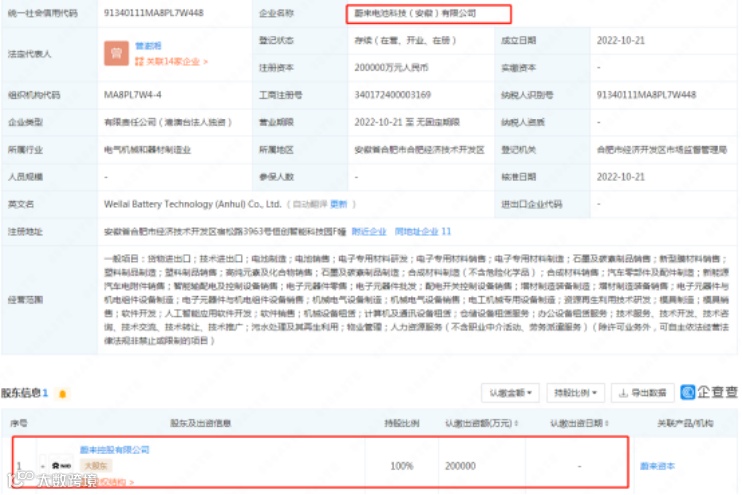Image resolution: width=742 pixels, height=495 pixels.
Task: Click the 股东信息 section heading
Action: [x=21, y=393]
